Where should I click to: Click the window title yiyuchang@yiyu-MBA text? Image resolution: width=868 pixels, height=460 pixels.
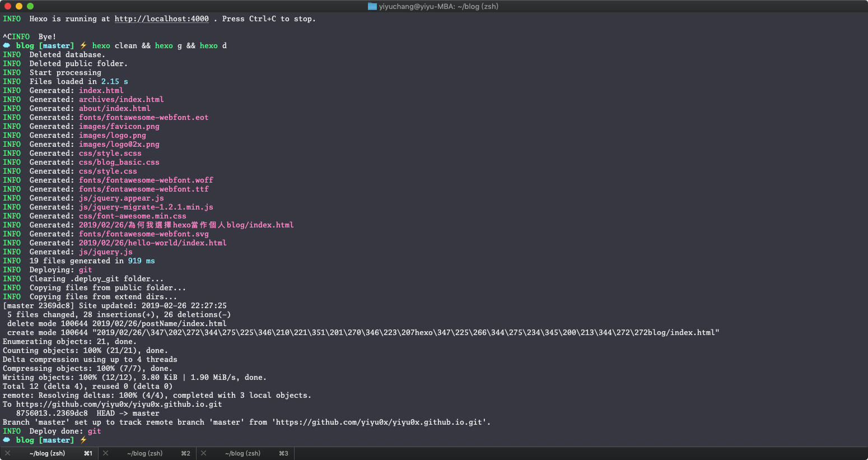click(x=438, y=6)
